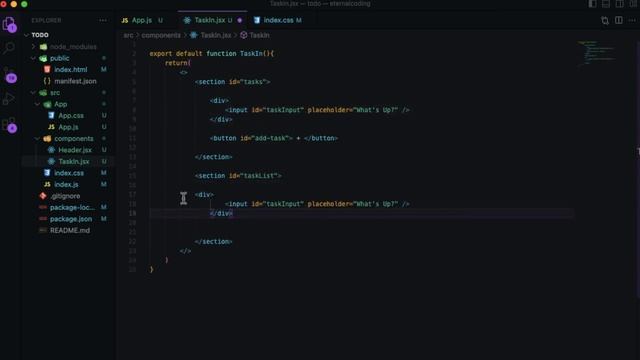The height and width of the screenshot is (360, 640).
Task: Place cursor on export default function line
Action: [x=211, y=53]
